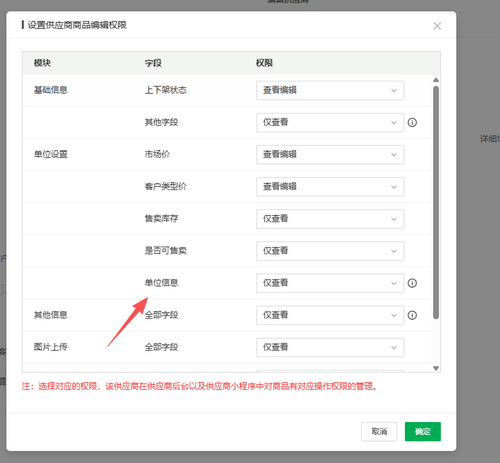Open permission dropdown for 客户类型价

tap(330, 187)
